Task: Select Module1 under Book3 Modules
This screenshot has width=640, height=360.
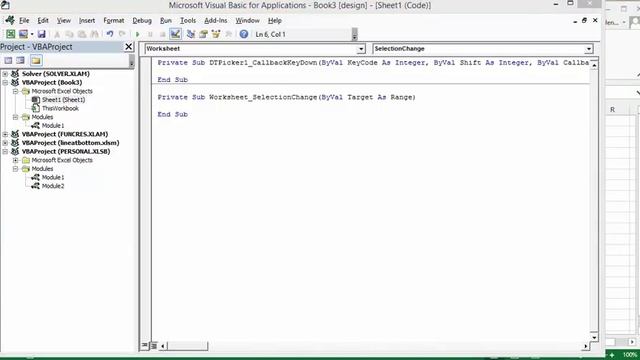Action: (x=53, y=126)
